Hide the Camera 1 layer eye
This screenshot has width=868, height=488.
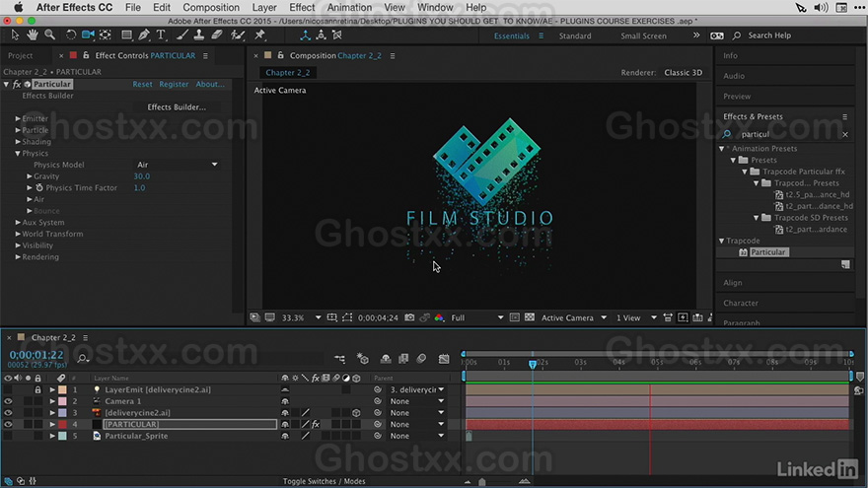8,401
